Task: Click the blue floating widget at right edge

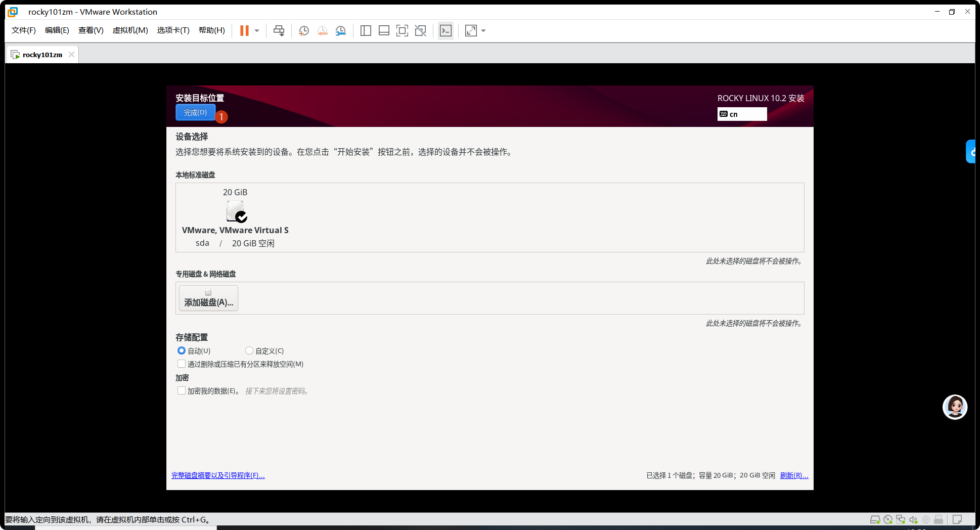Action: click(x=971, y=151)
